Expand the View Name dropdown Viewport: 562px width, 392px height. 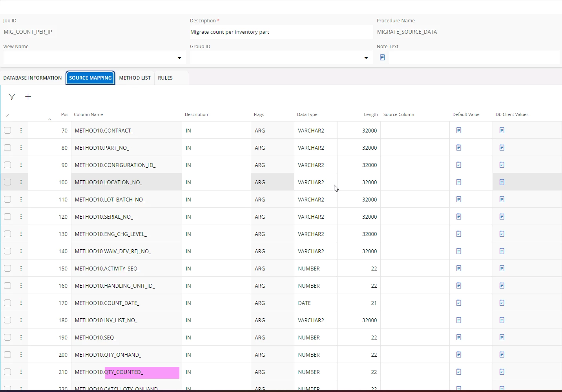(179, 58)
